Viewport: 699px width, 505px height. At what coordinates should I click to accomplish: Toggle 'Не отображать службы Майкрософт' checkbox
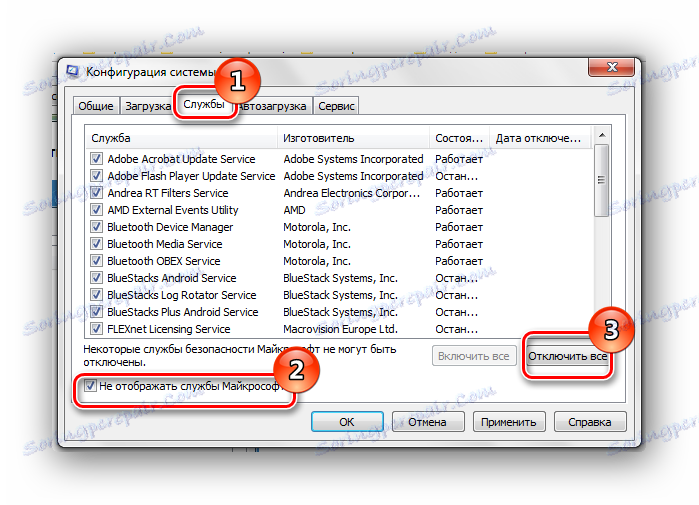click(90, 386)
